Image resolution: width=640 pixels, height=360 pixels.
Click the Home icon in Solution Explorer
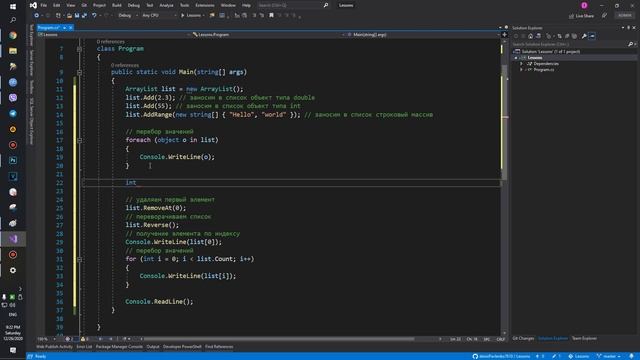tap(530, 36)
